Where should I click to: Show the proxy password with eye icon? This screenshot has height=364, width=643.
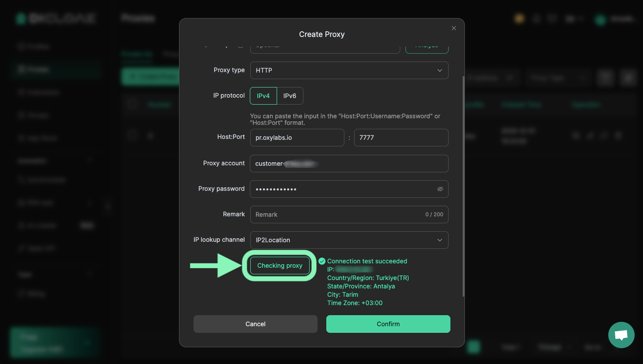(440, 189)
